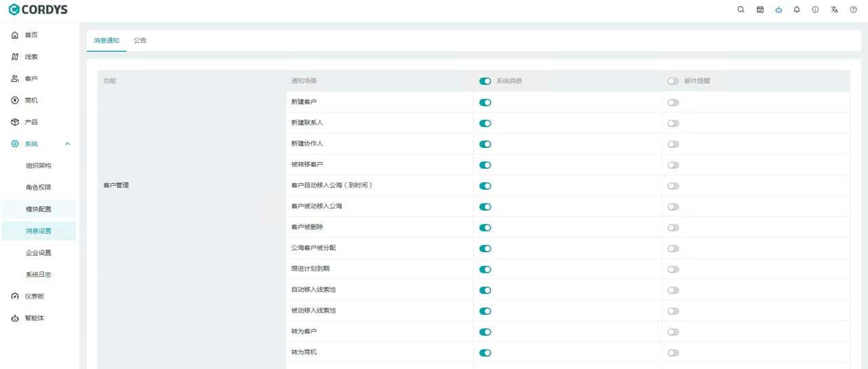The image size is (868, 369).
Task: Open the search icon in top bar
Action: [741, 9]
